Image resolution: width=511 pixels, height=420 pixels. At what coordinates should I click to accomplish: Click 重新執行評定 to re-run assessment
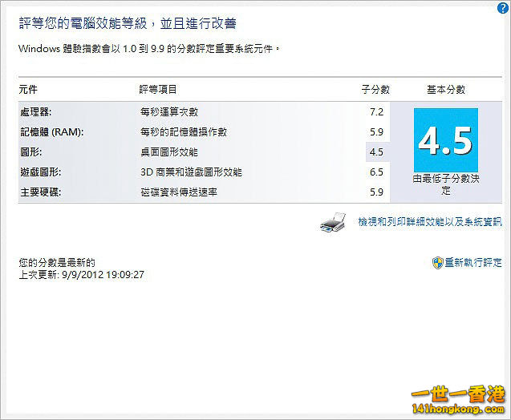[473, 262]
